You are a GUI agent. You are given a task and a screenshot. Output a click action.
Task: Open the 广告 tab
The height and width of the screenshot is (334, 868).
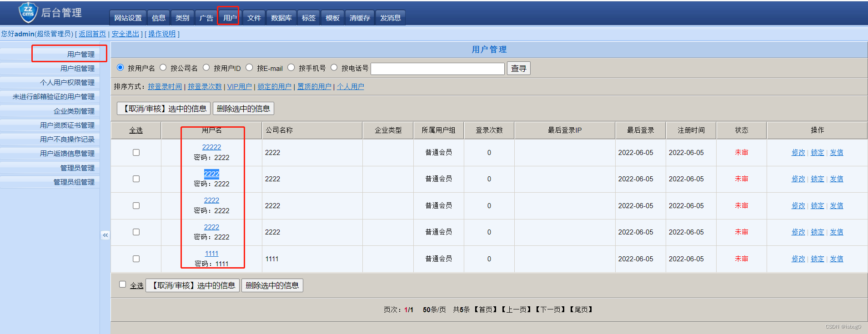tap(206, 18)
